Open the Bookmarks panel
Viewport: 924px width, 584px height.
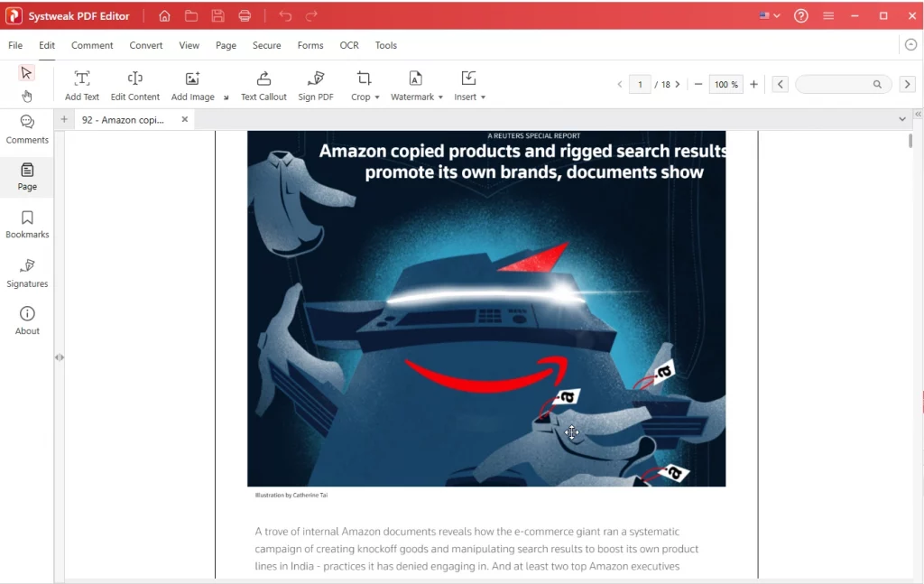pyautogui.click(x=27, y=225)
